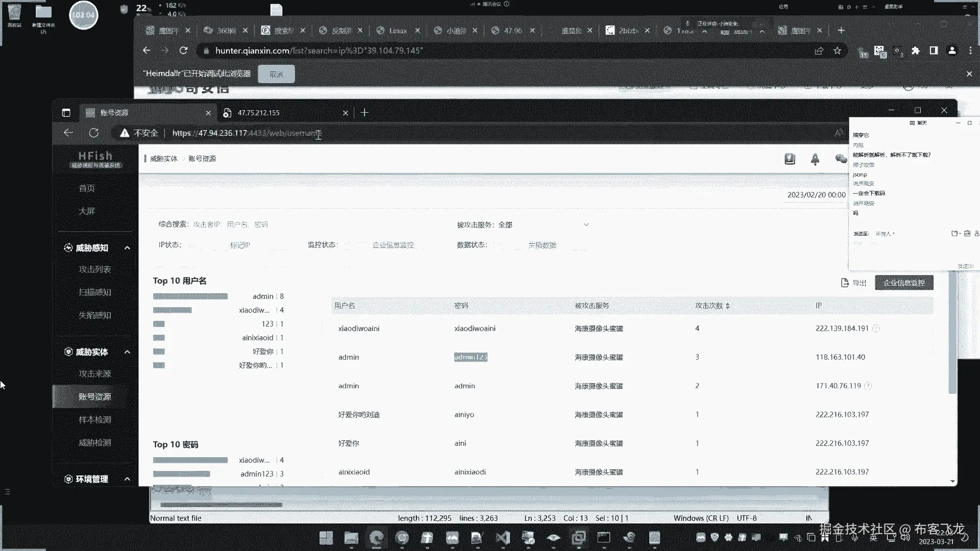Image resolution: width=980 pixels, height=551 pixels.
Task: Click the info icon beside IP 222.139.184.191
Action: click(x=876, y=329)
